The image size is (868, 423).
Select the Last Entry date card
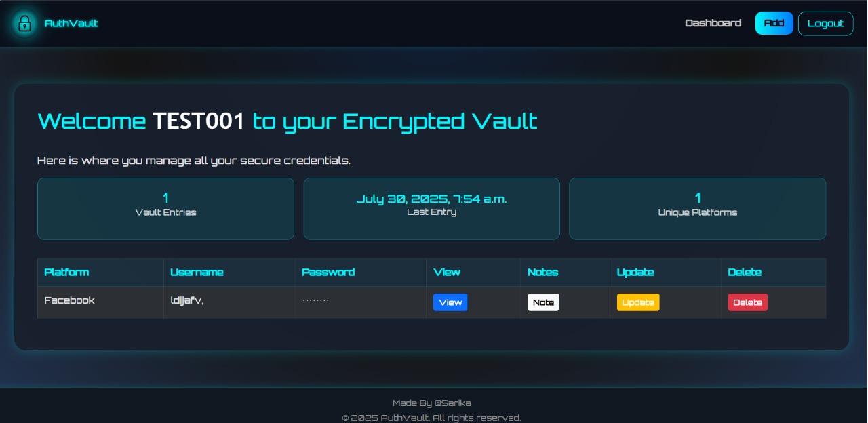tap(431, 209)
